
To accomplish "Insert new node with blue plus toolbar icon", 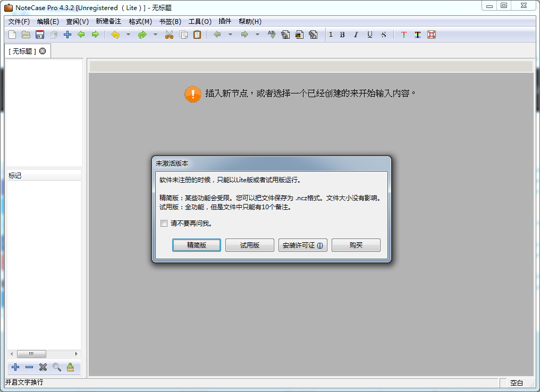I will pos(67,35).
